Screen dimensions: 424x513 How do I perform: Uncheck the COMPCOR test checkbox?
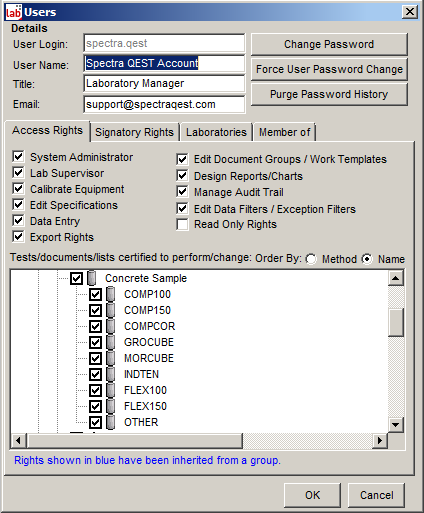[95, 326]
